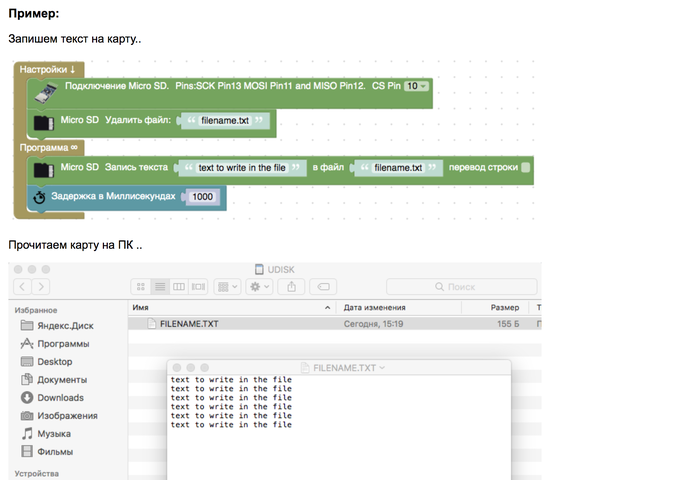700x480 pixels.
Task: Click the SD card icon in write text block
Action: click(43, 169)
